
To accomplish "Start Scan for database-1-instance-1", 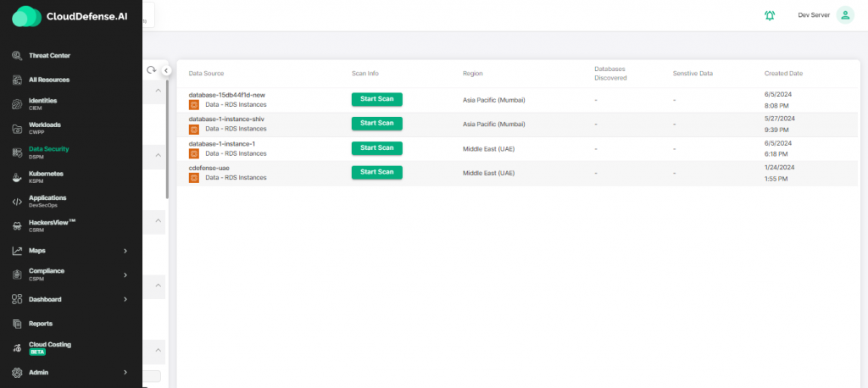I will [376, 147].
